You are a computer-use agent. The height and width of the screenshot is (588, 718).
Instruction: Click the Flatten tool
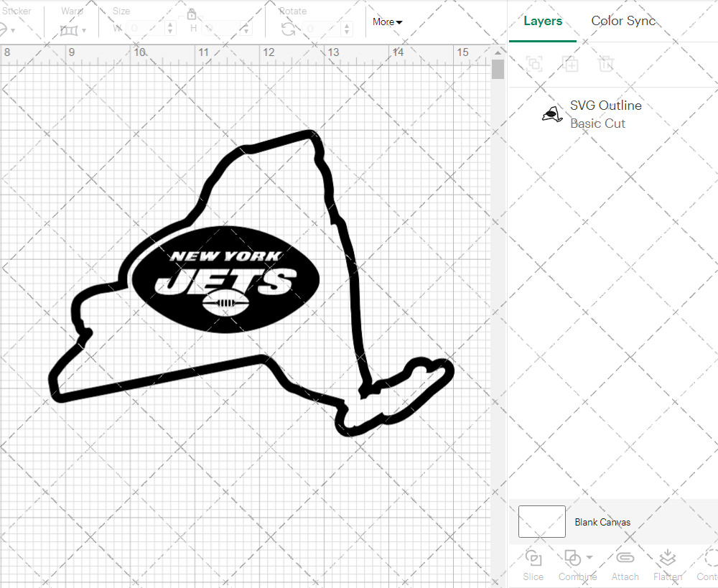[668, 566]
